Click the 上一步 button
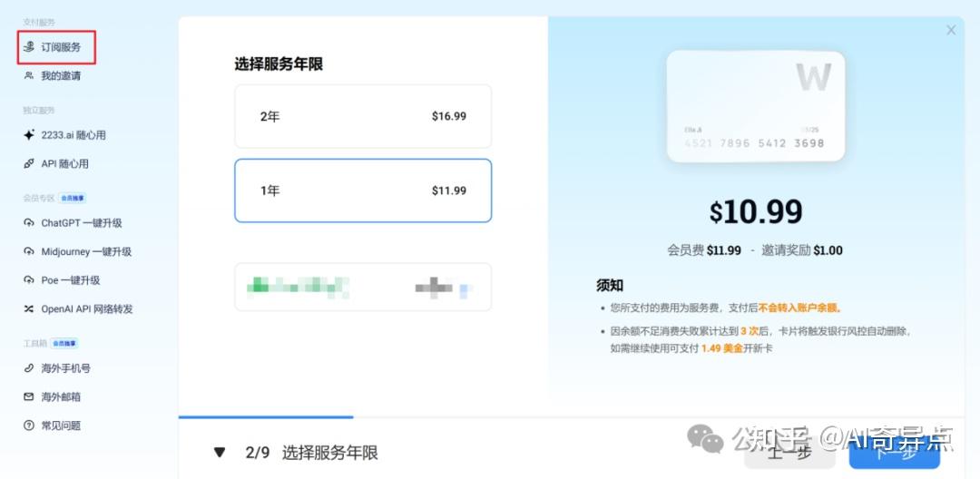 click(789, 452)
